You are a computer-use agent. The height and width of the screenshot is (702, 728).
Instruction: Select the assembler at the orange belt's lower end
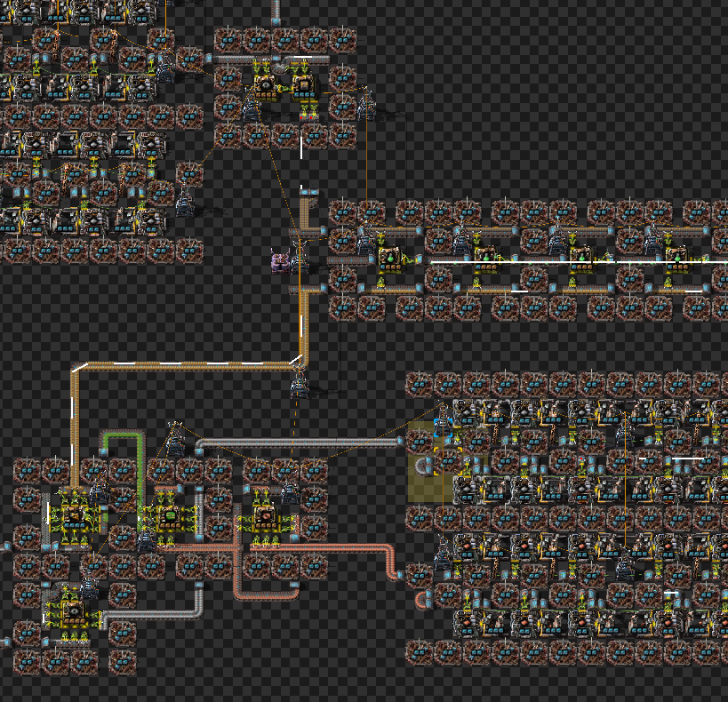tap(75, 517)
